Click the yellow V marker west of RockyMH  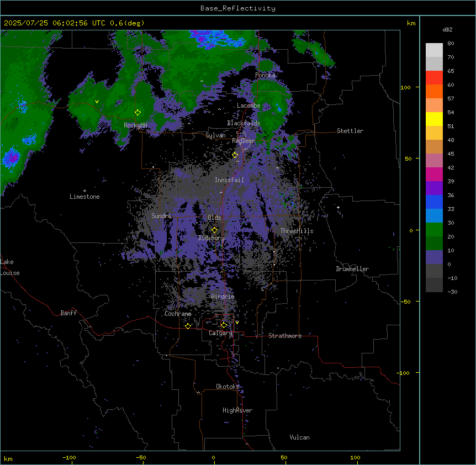(97, 102)
